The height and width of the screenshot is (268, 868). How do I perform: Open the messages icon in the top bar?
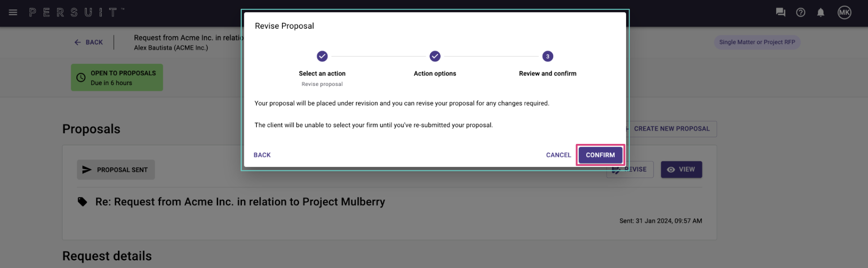tap(780, 12)
